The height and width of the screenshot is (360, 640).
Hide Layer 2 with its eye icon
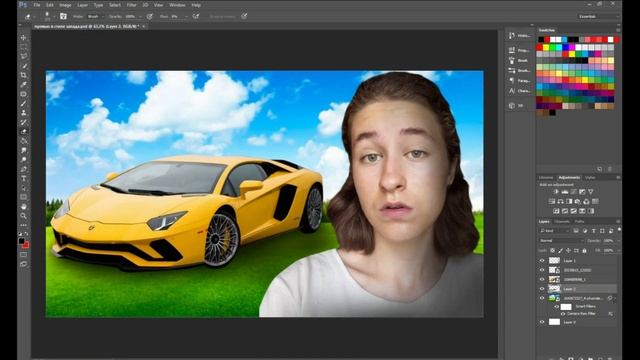click(x=542, y=289)
